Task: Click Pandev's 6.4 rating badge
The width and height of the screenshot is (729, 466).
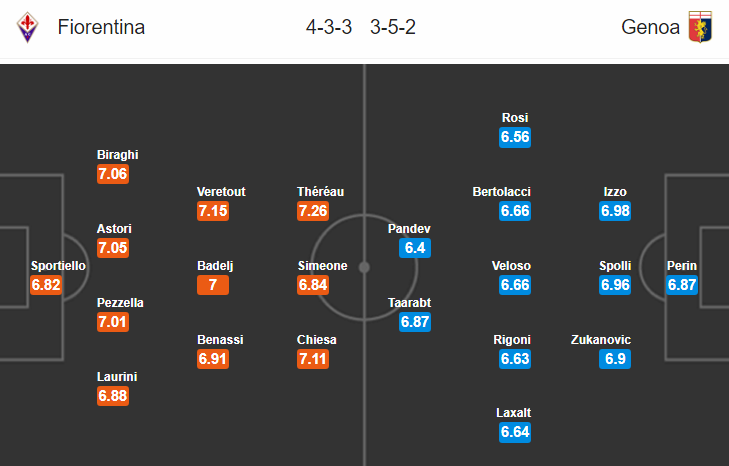Action: pyautogui.click(x=415, y=248)
